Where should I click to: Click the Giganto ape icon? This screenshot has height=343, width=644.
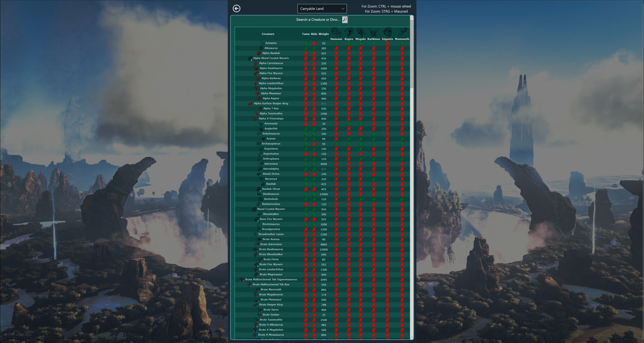click(387, 32)
